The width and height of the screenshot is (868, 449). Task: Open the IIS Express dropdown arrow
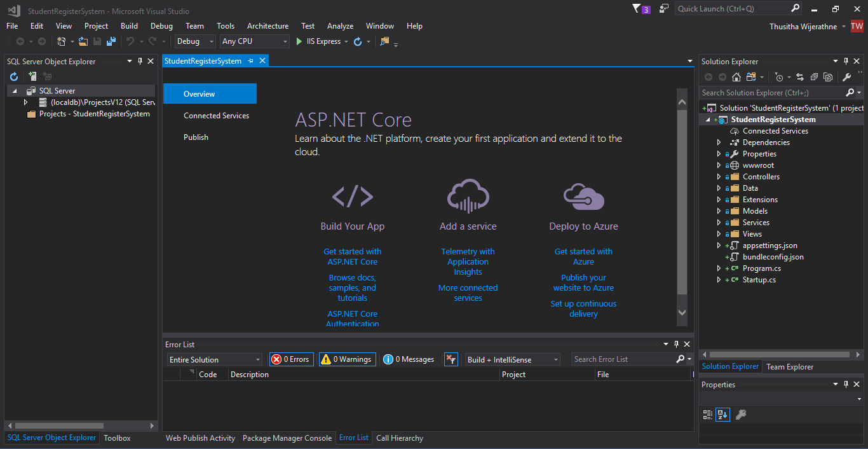(346, 41)
